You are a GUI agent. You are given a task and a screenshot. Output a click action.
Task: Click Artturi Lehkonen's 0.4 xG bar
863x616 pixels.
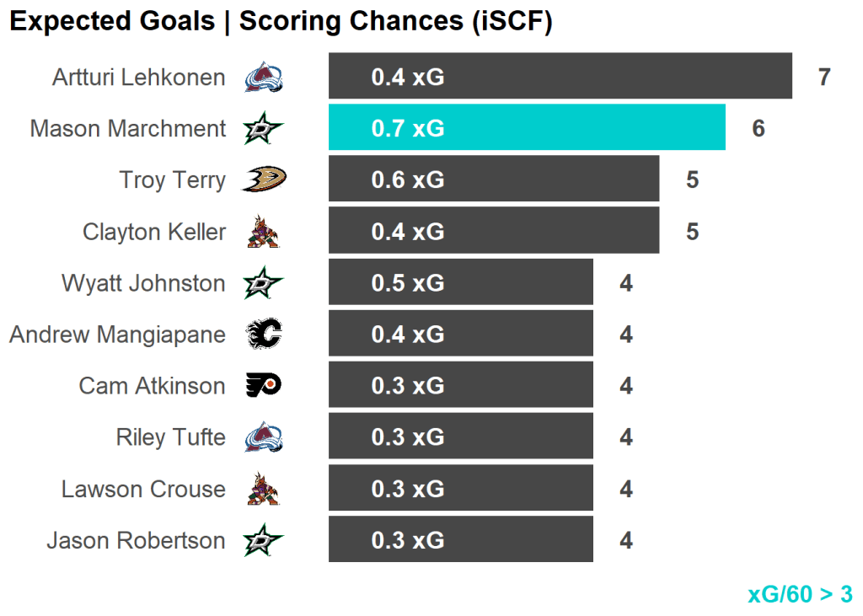tap(560, 77)
